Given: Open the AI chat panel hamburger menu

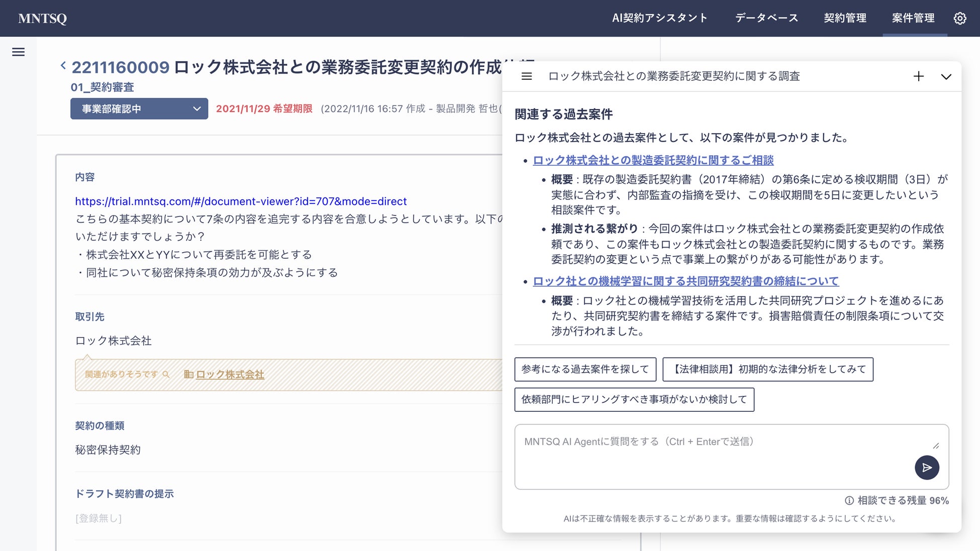Looking at the screenshot, I should click(527, 76).
